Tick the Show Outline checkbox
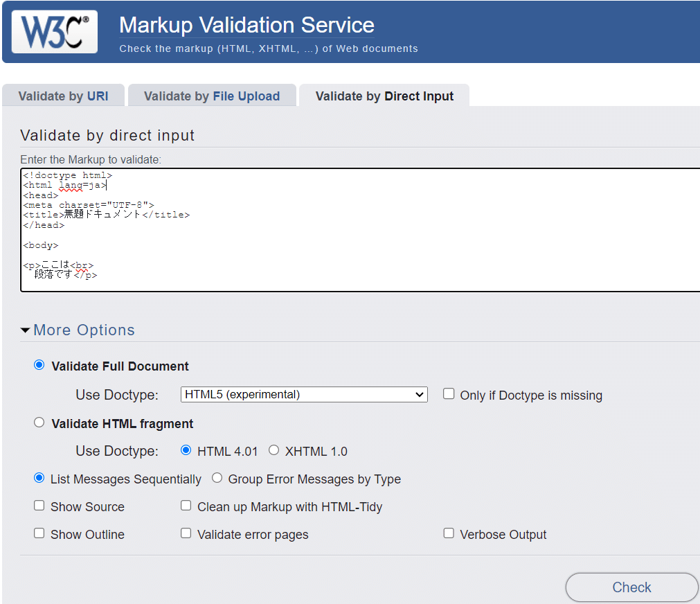This screenshot has width=700, height=604. 39,533
